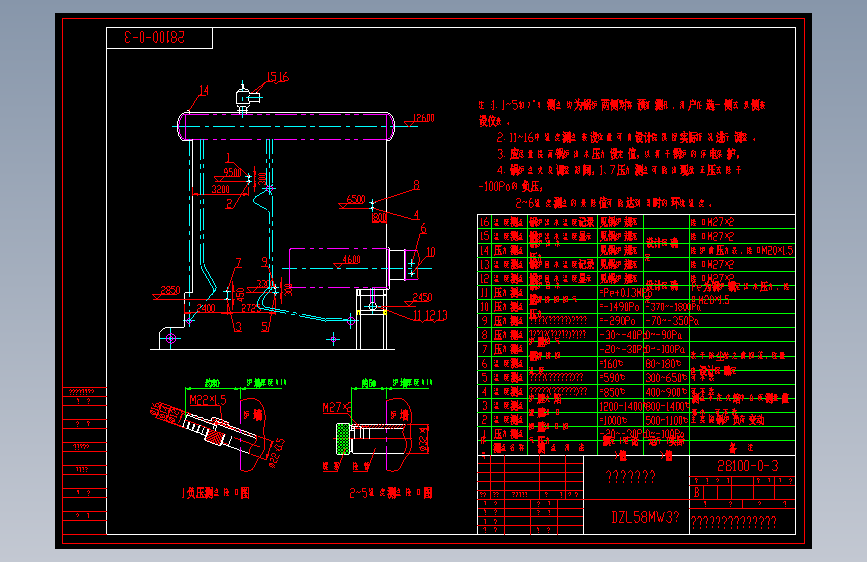Click the -70~-350Pa range cell
Screen dimensions: 867x562
[x=672, y=321]
